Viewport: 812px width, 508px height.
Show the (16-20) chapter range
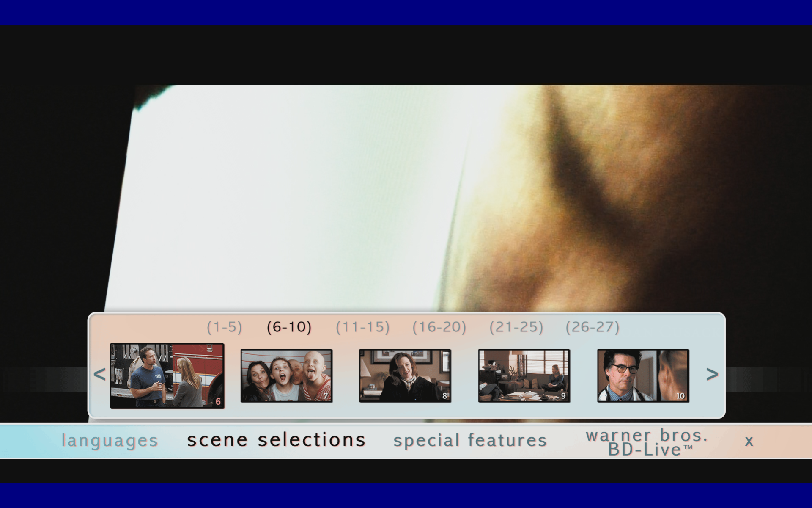coord(439,327)
